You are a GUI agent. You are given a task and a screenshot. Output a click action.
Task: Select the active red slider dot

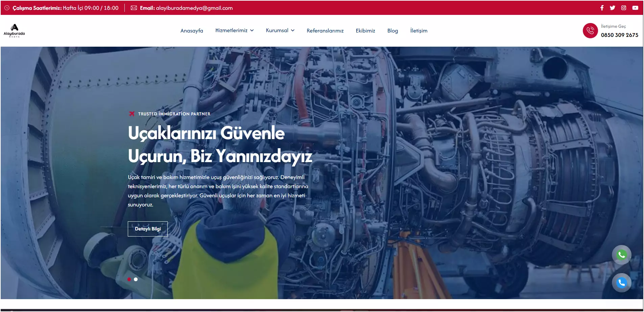129,279
